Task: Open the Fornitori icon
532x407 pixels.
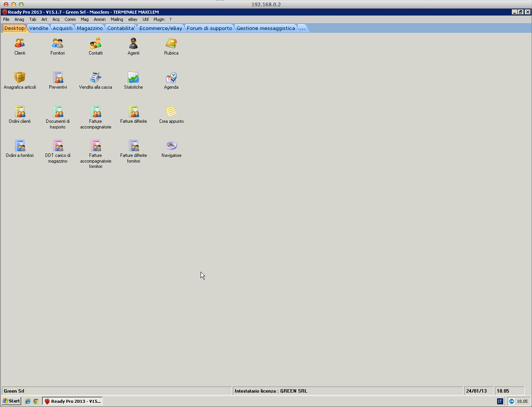Action: tap(58, 43)
